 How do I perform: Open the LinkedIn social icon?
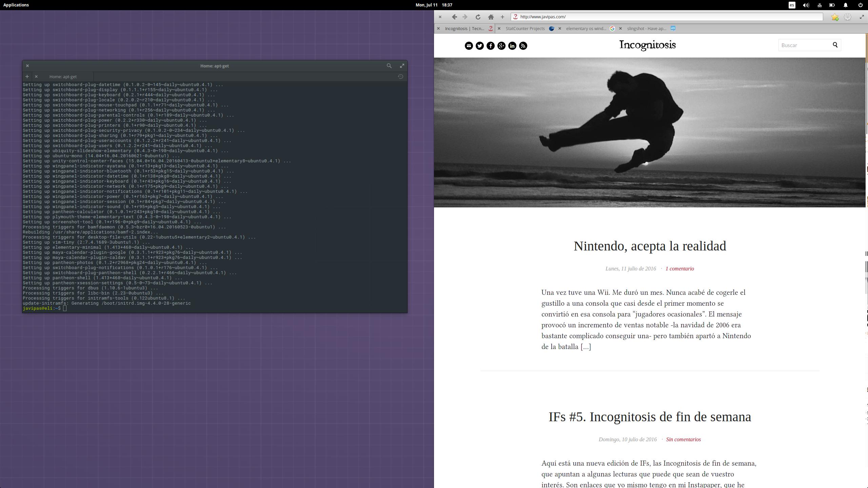click(512, 46)
